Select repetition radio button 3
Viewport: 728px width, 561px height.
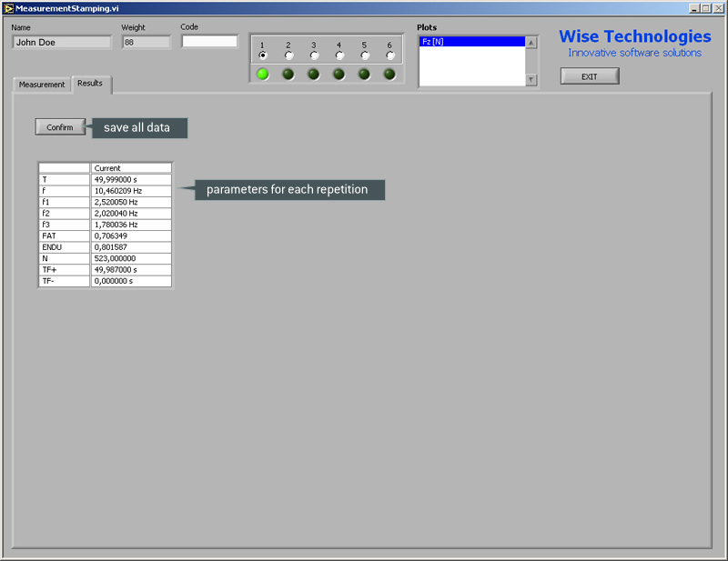(x=314, y=55)
